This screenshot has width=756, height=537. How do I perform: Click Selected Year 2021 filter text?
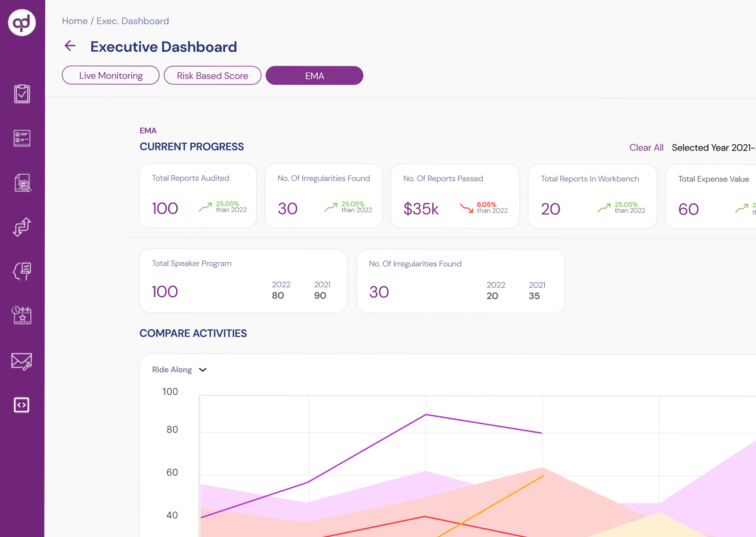pos(714,147)
